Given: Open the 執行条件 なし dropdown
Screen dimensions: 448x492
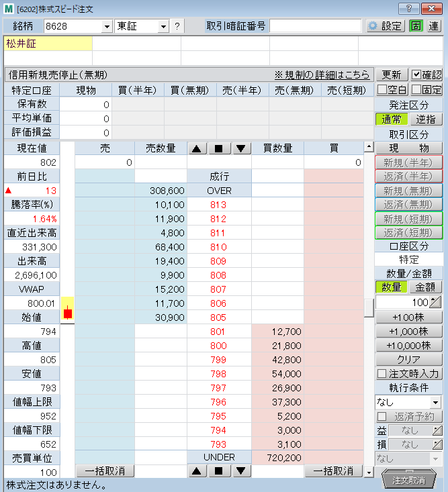Looking at the screenshot, I should 435,402.
